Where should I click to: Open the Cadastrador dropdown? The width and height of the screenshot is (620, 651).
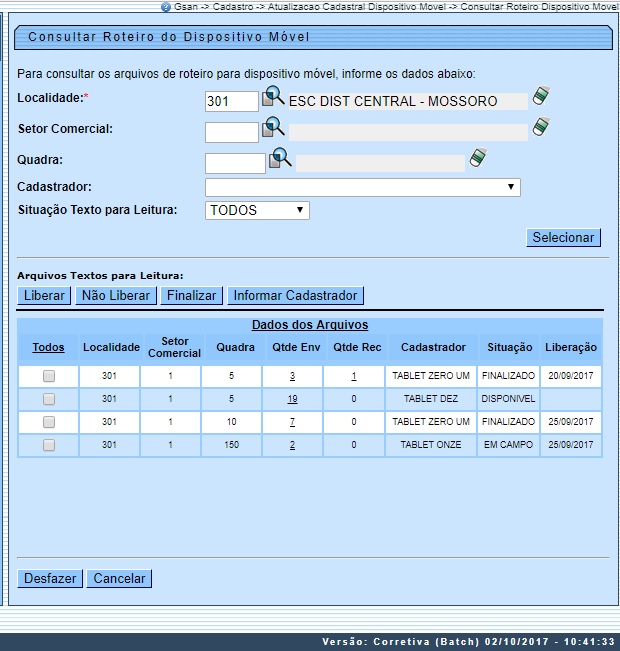coord(362,187)
